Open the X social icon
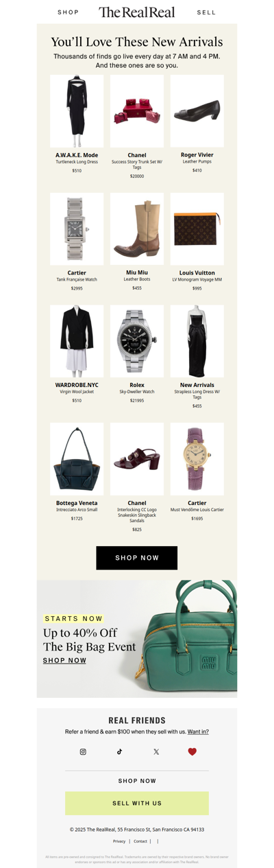 pyautogui.click(x=155, y=751)
